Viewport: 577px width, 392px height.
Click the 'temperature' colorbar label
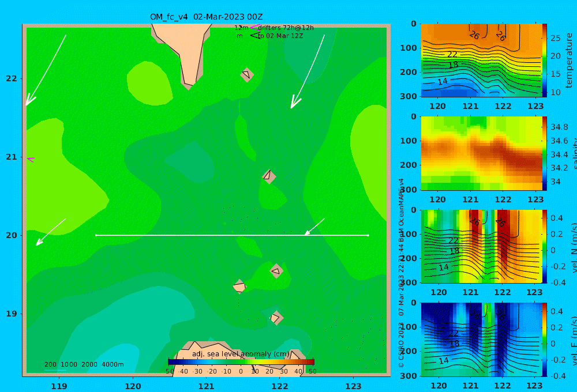(569, 61)
